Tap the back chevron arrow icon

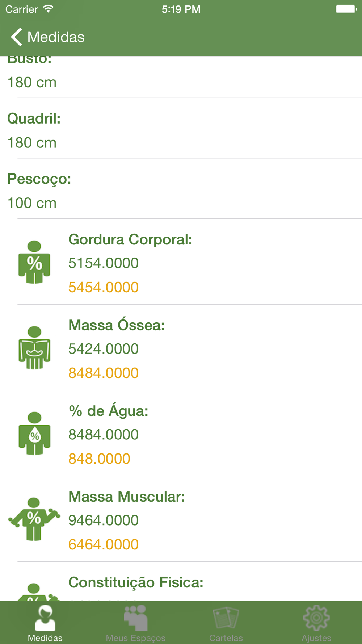16,37
